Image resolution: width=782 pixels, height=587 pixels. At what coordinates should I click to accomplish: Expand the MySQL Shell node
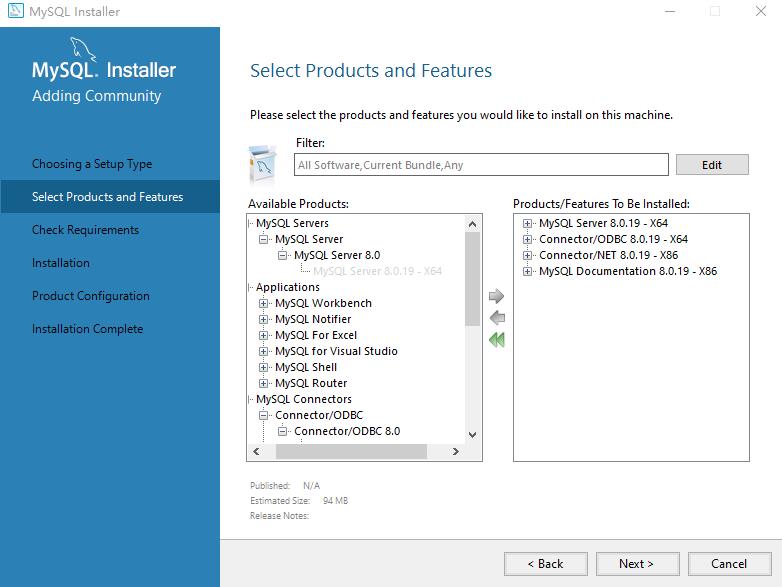[x=263, y=367]
